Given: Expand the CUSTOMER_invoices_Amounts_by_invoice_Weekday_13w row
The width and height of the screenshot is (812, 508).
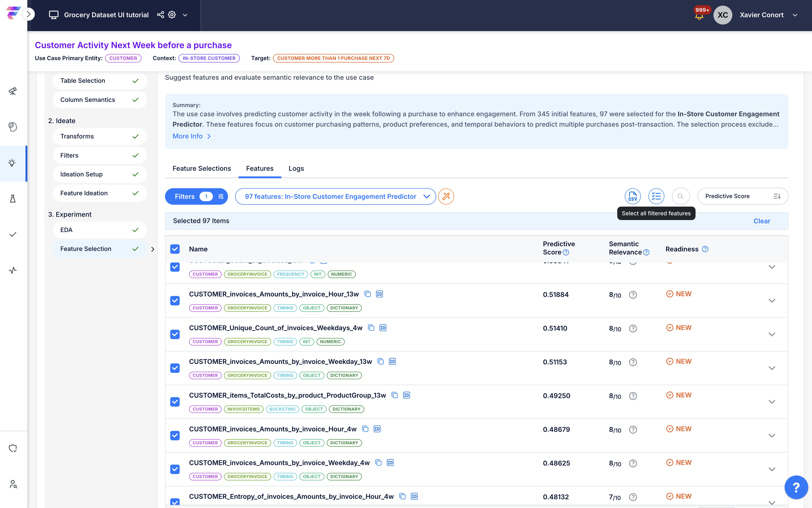Looking at the screenshot, I should click(x=772, y=368).
